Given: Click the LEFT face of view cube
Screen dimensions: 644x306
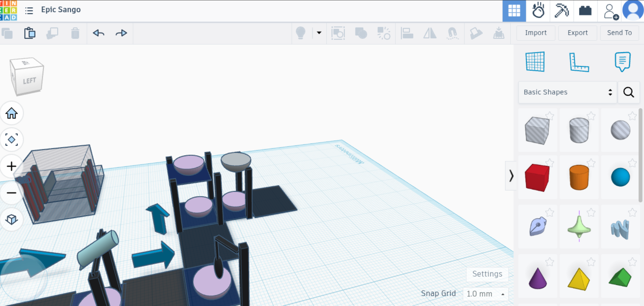Looking at the screenshot, I should (x=29, y=80).
